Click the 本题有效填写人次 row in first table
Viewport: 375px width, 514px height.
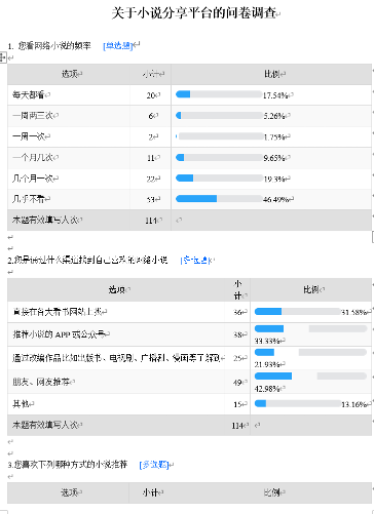tap(189, 220)
